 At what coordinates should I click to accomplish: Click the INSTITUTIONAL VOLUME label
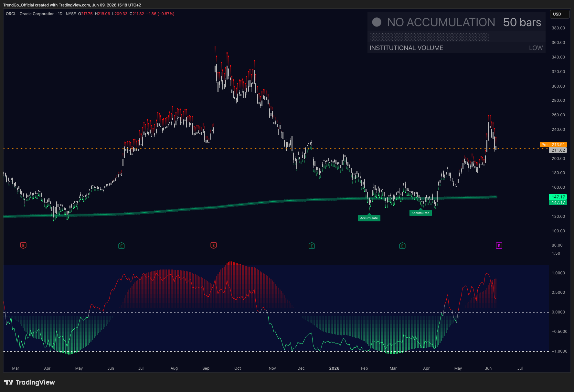pyautogui.click(x=406, y=48)
